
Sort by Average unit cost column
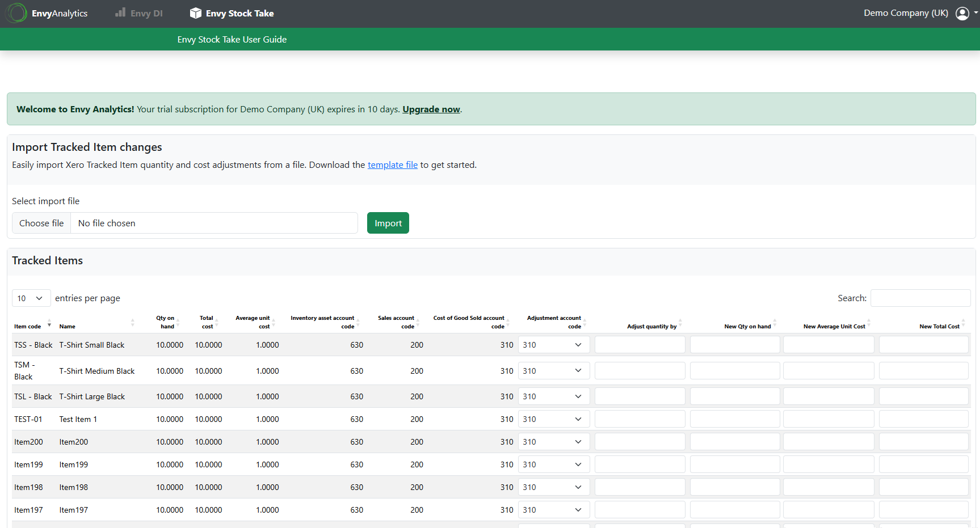coord(274,323)
